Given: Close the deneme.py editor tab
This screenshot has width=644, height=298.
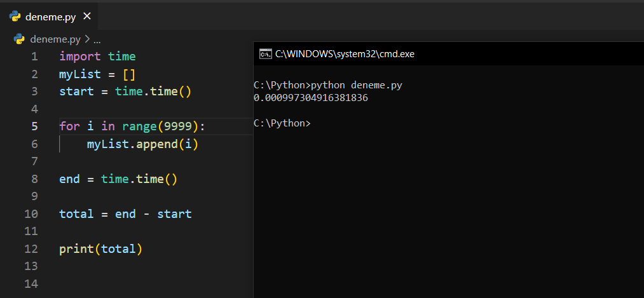Looking at the screenshot, I should point(87,16).
